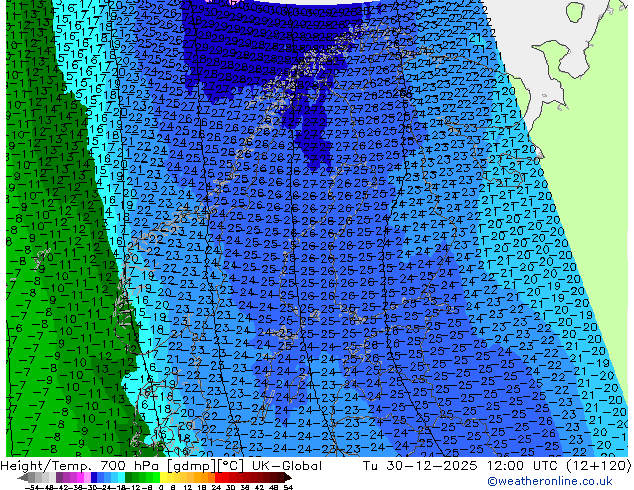Click the 'UK-Global' model name label
The image size is (634, 490).
[287, 466]
